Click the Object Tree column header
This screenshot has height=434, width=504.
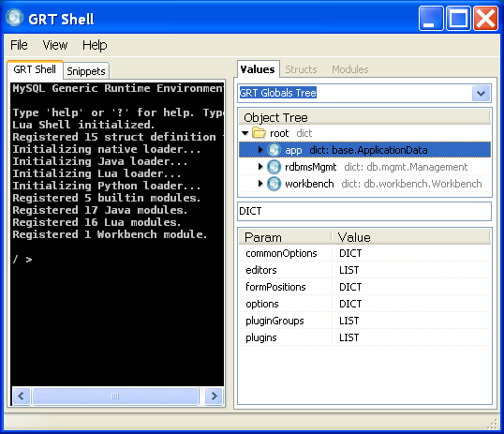pos(364,117)
